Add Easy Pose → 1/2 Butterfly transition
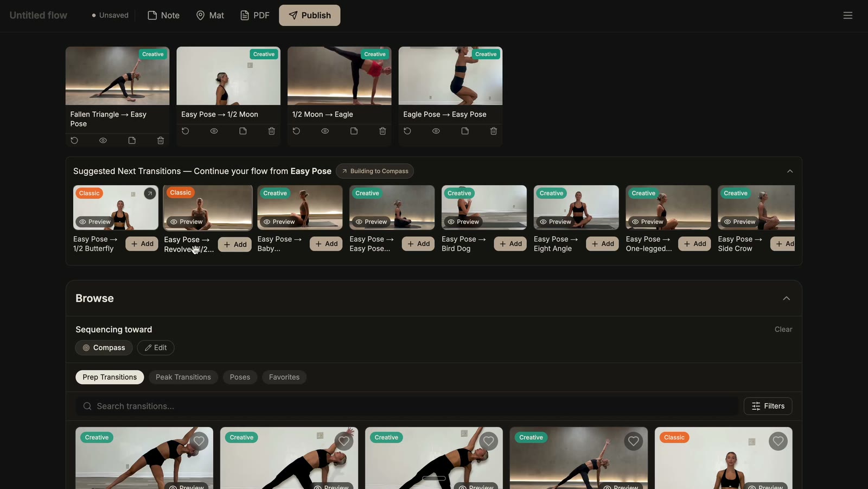 pyautogui.click(x=142, y=244)
